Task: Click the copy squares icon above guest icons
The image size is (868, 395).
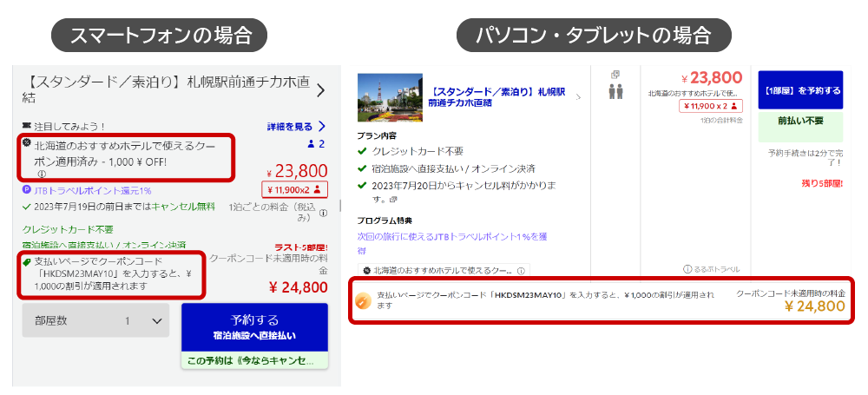Action: point(615,75)
